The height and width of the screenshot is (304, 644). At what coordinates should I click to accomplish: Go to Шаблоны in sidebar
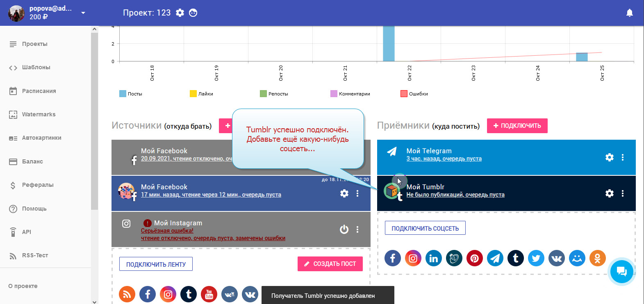tap(36, 67)
